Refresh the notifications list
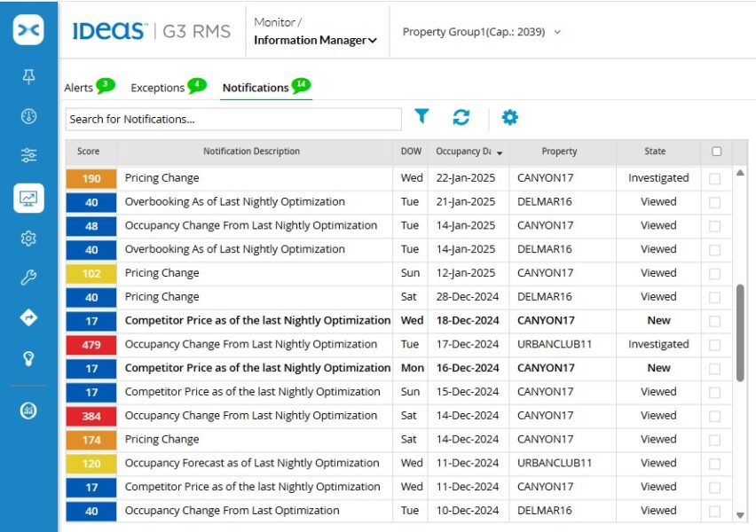This screenshot has height=532, width=756. 463,116
